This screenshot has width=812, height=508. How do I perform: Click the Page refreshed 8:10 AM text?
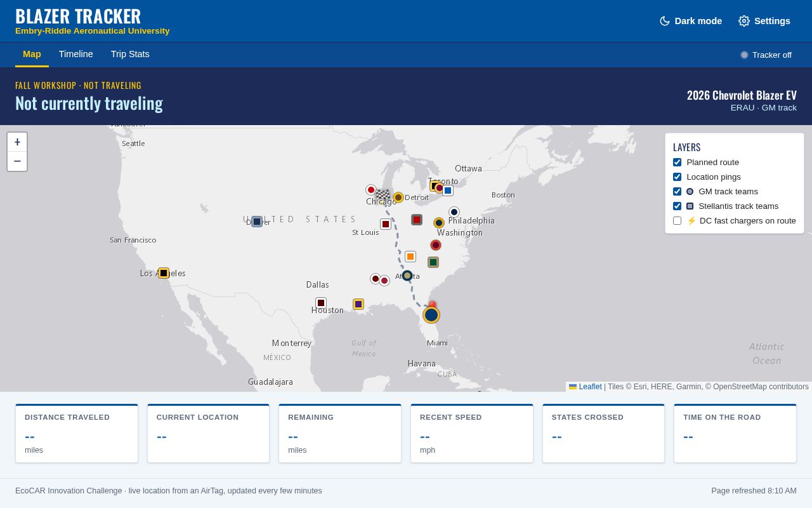pos(754,491)
